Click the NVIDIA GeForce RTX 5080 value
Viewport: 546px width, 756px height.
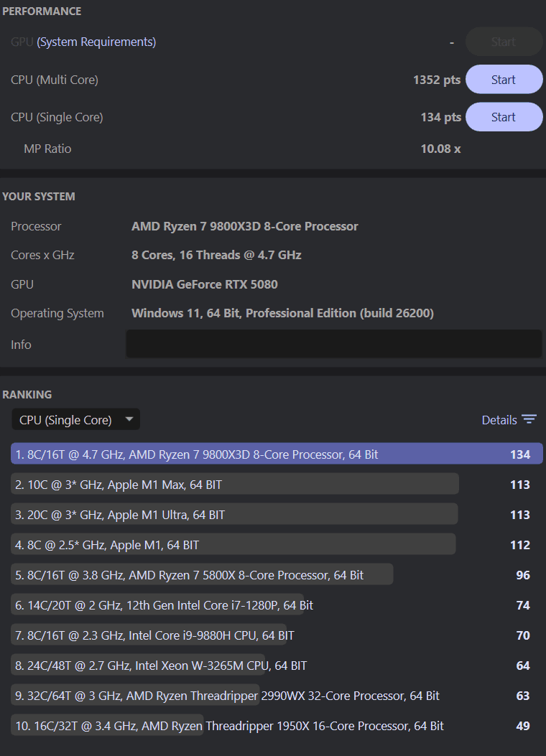pos(205,284)
